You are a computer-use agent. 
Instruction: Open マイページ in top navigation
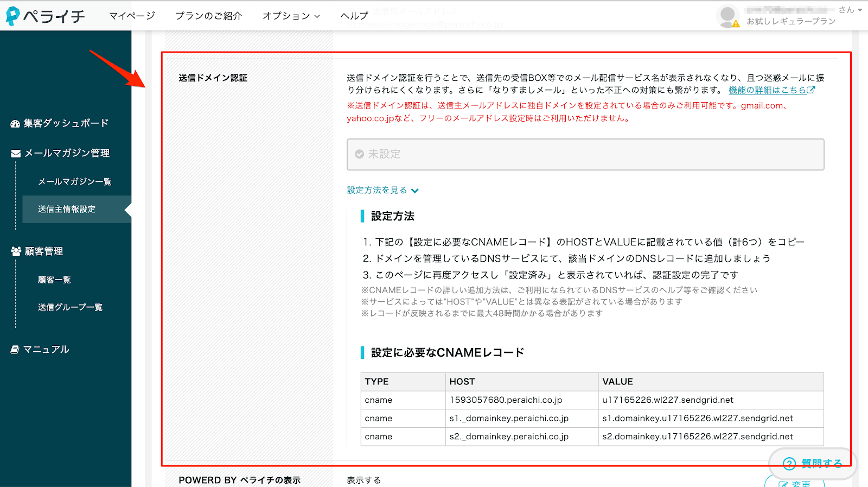point(132,16)
